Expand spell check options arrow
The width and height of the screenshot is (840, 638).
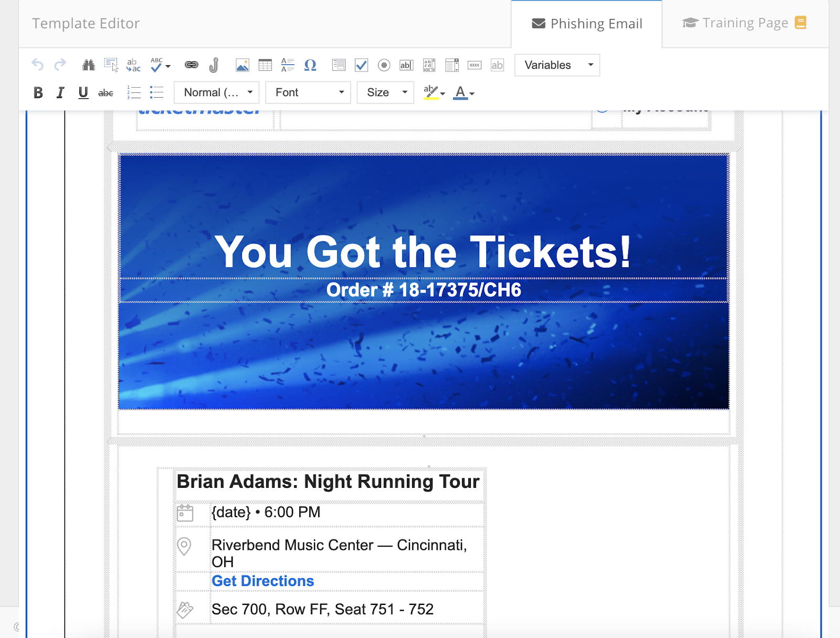(x=168, y=66)
